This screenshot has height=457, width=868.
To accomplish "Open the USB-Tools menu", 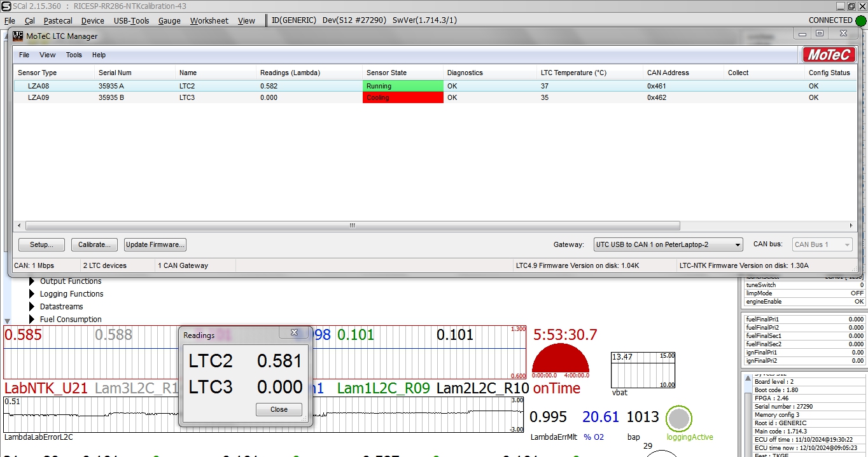I will click(131, 20).
